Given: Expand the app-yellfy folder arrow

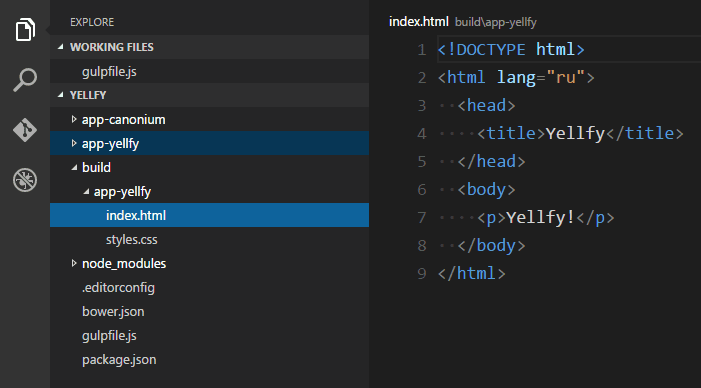Looking at the screenshot, I should coord(74,143).
